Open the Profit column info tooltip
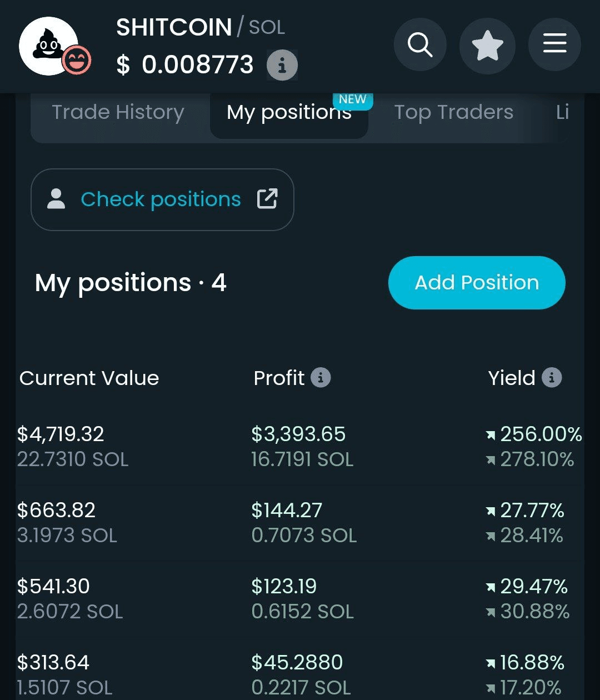The height and width of the screenshot is (700, 600). (321, 378)
